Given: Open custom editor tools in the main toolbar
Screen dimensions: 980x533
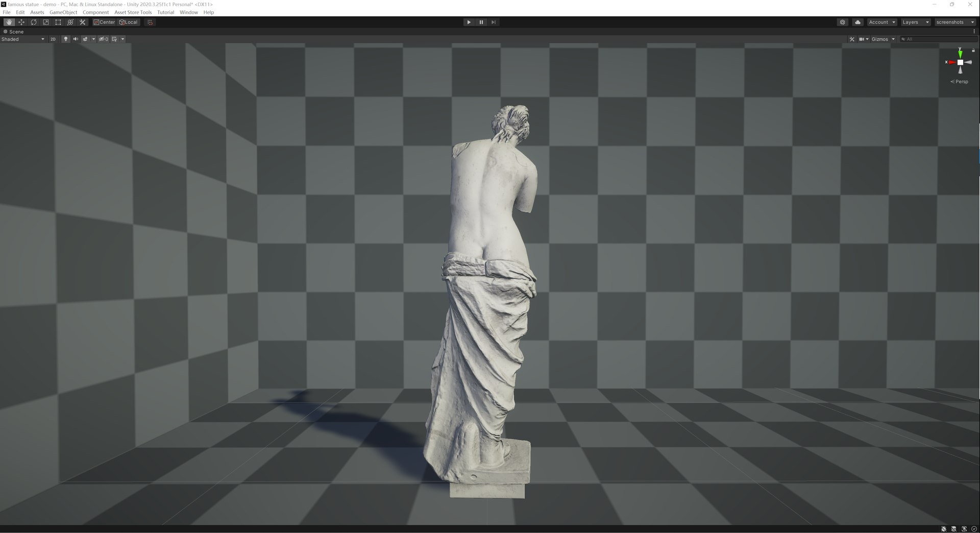Looking at the screenshot, I should coord(83,22).
